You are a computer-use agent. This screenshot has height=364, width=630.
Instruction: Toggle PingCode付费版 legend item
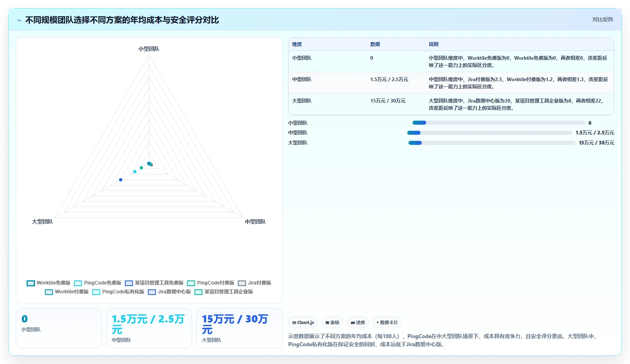[x=211, y=283]
